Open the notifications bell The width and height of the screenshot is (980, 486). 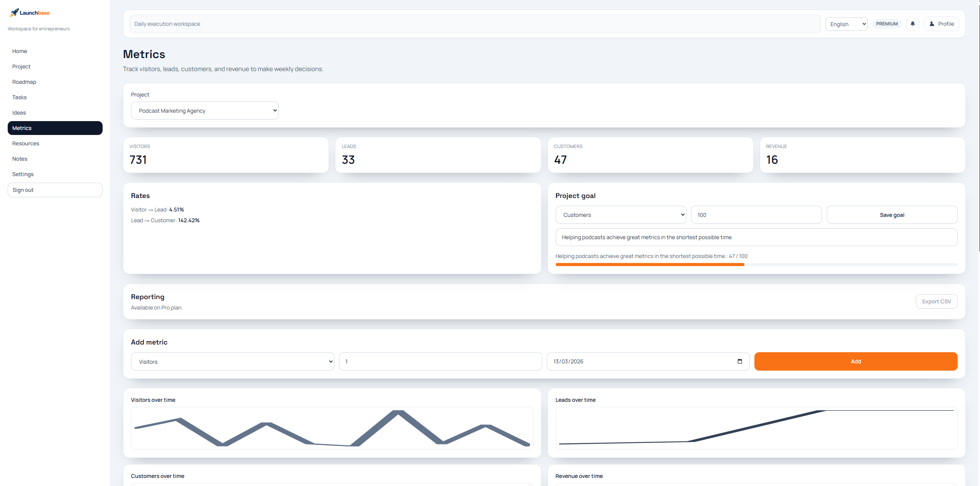[x=912, y=24]
